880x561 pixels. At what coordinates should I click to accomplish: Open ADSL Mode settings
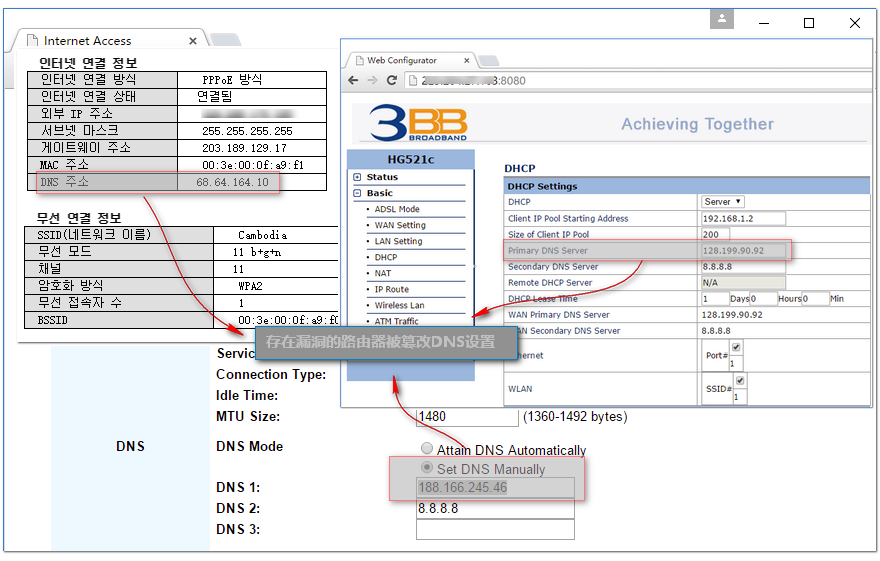tap(397, 209)
